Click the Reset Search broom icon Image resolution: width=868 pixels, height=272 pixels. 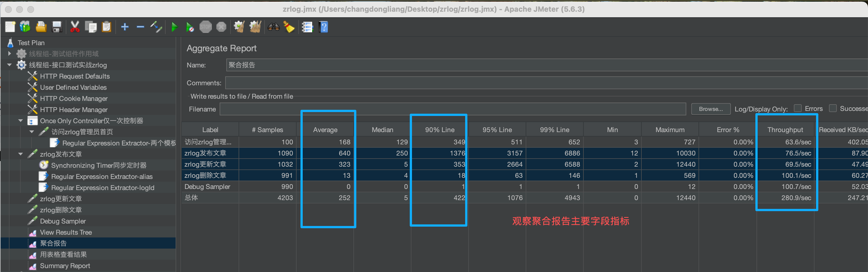click(x=289, y=27)
